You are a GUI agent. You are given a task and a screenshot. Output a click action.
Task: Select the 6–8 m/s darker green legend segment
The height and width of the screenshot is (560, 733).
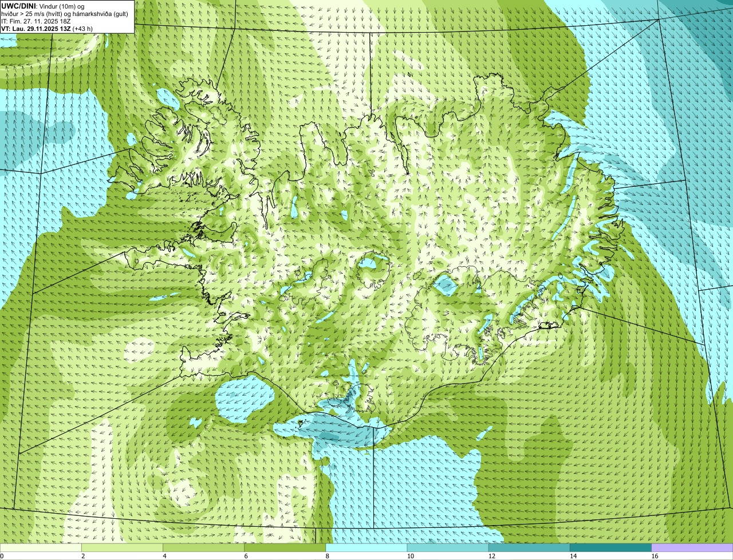click(285, 547)
